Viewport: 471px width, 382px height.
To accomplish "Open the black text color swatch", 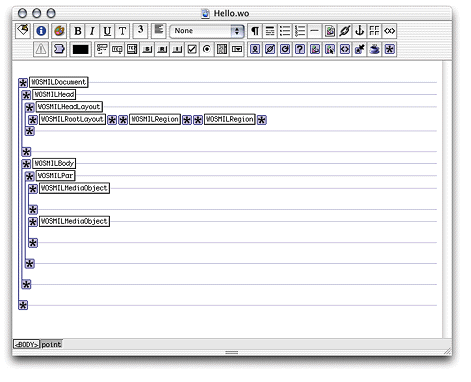I will click(x=80, y=49).
